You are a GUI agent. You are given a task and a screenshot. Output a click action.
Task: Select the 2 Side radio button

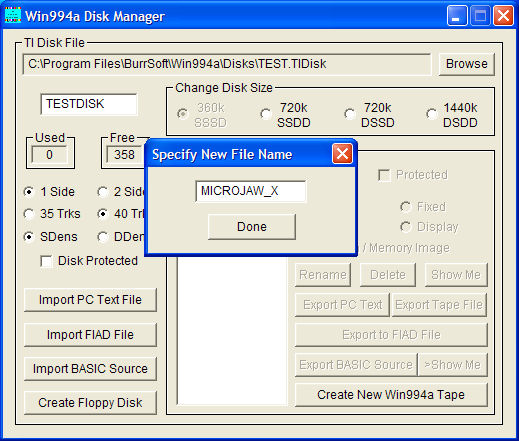103,192
